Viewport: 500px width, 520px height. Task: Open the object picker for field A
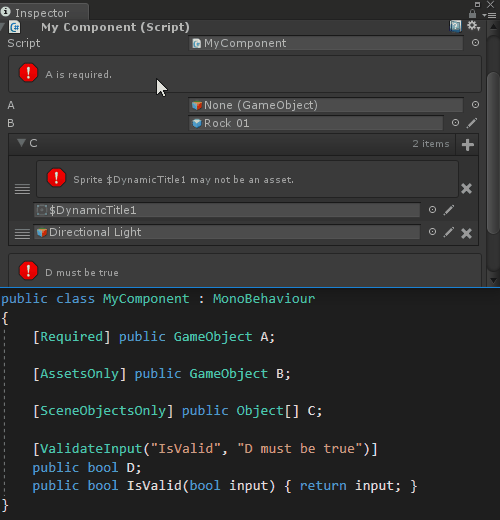pyautogui.click(x=475, y=105)
